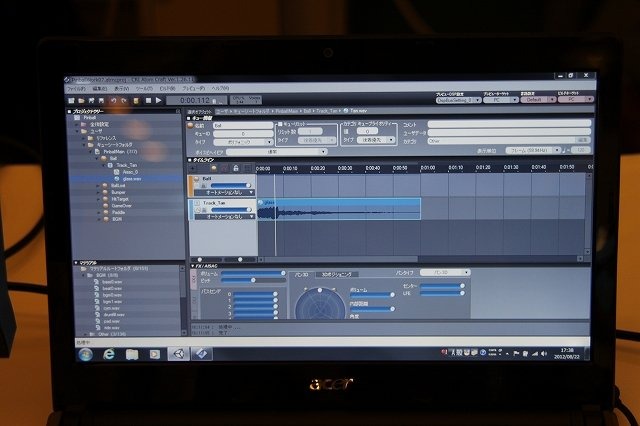Open the cue タイプ dropdown under キューID
640x426 pixels.
[243, 142]
